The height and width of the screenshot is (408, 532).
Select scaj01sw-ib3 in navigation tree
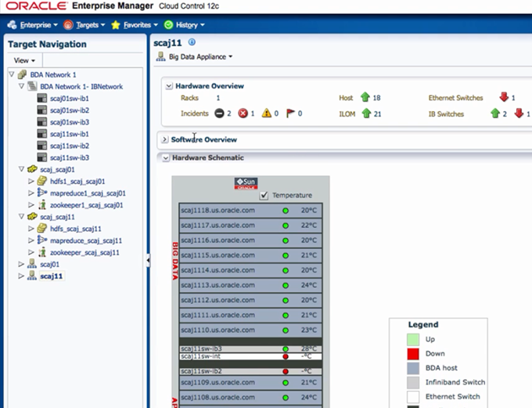[70, 122]
